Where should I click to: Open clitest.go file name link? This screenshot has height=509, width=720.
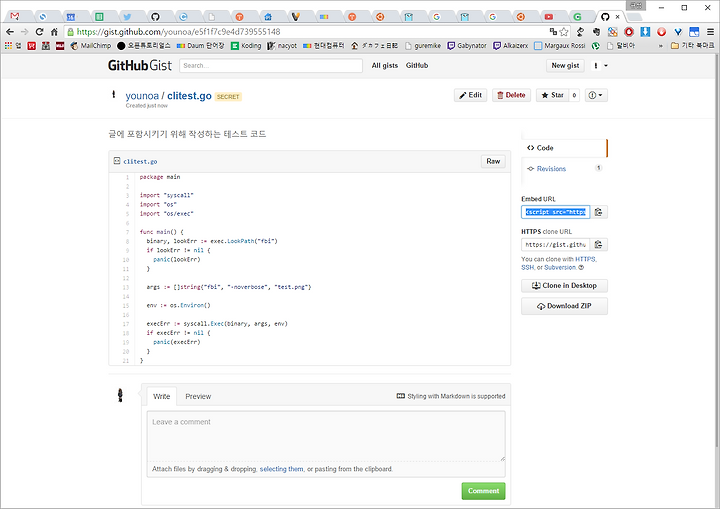[x=140, y=162]
